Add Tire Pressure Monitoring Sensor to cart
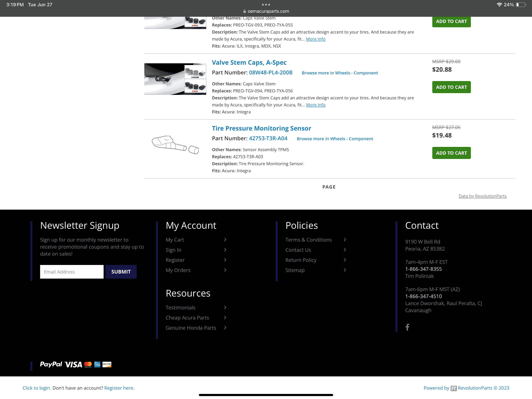The width and height of the screenshot is (532, 399). (x=451, y=153)
